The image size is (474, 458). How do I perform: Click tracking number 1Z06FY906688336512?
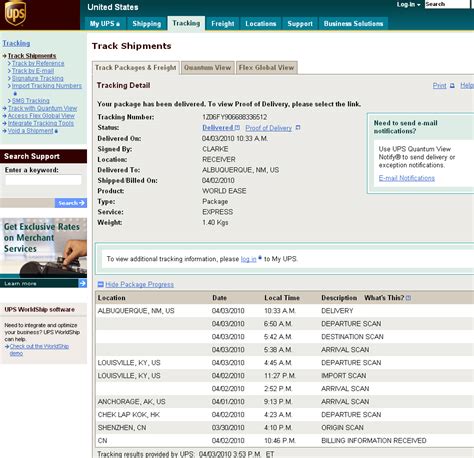tap(235, 117)
